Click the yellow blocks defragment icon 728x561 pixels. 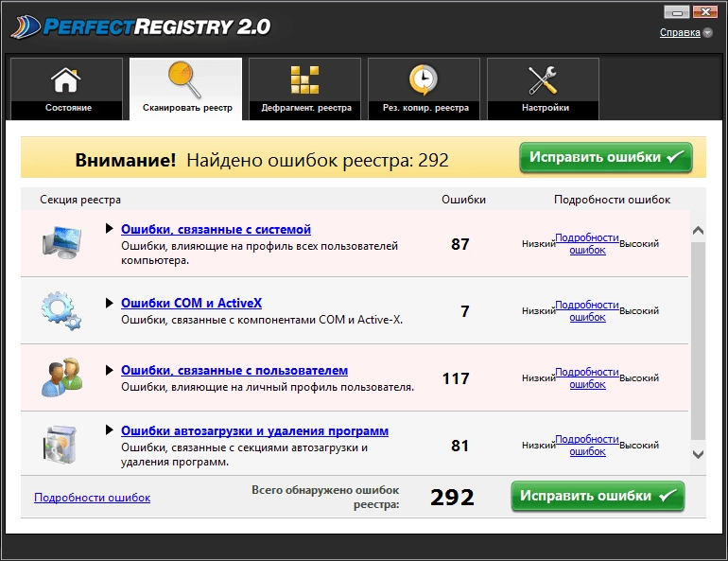click(304, 79)
